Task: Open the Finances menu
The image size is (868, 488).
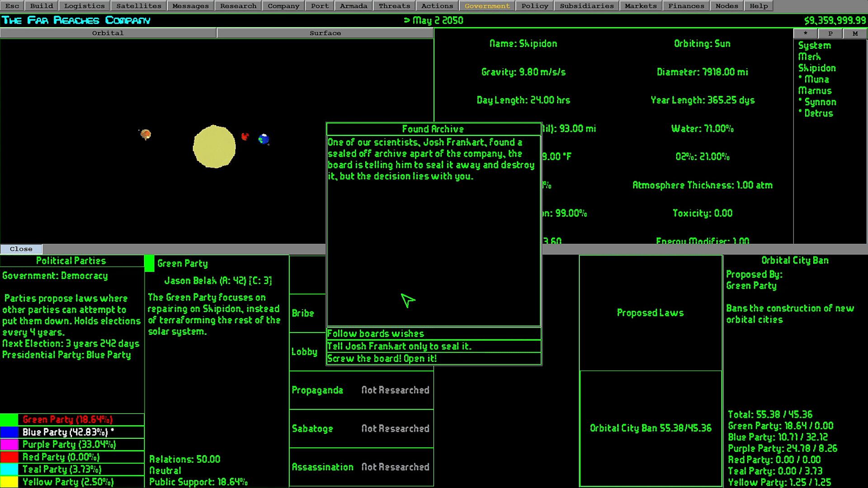Action: click(x=686, y=6)
